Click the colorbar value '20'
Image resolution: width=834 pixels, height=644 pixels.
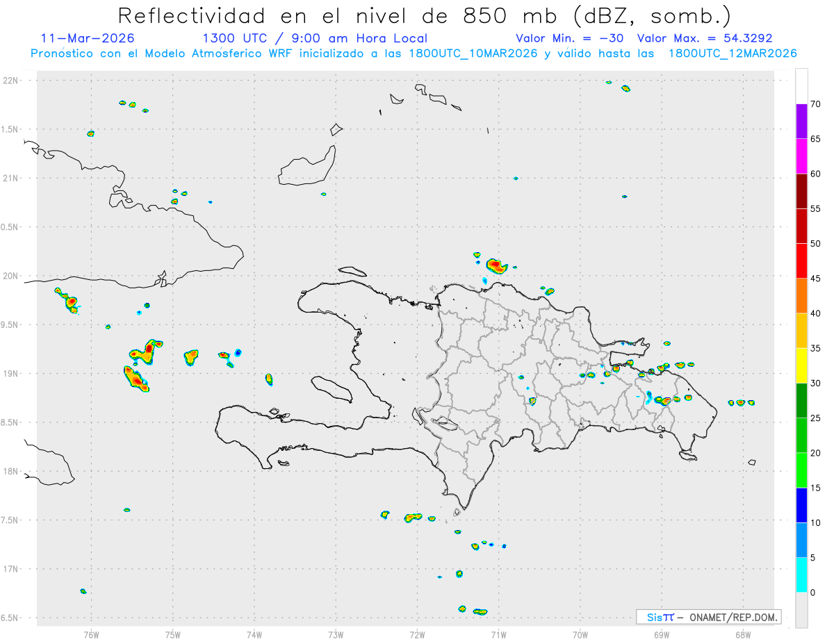pos(815,453)
